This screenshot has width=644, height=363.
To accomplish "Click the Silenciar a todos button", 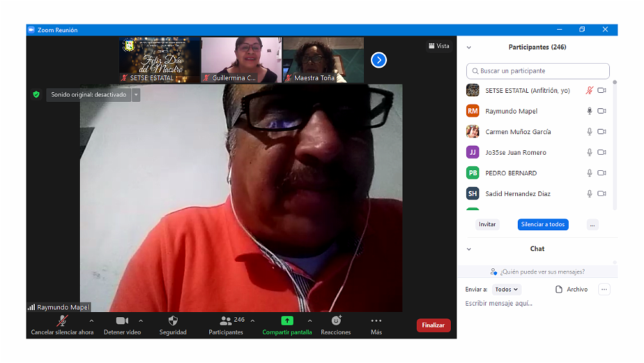I will click(543, 224).
